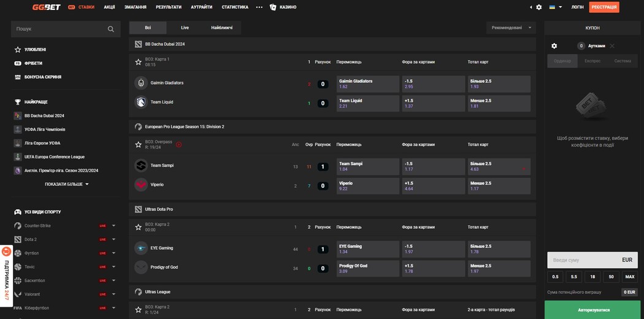Star the Team Sampi vs Viperio match
Image resolution: width=644 pixels, height=319 pixels.
(x=139, y=145)
